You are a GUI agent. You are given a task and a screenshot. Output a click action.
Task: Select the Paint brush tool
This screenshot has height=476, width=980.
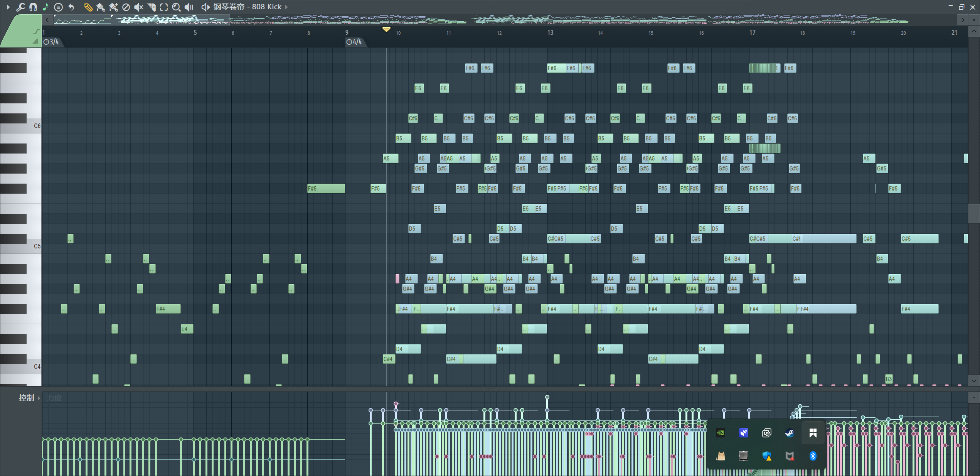point(101,7)
